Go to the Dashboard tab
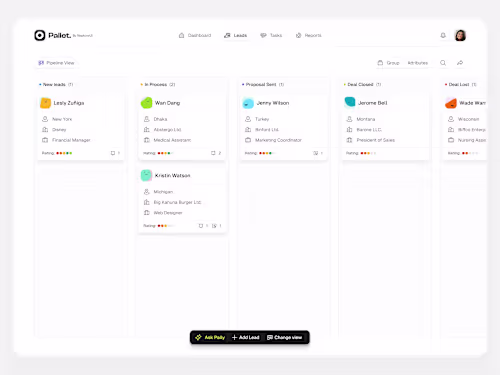The image size is (500, 375). [x=195, y=35]
